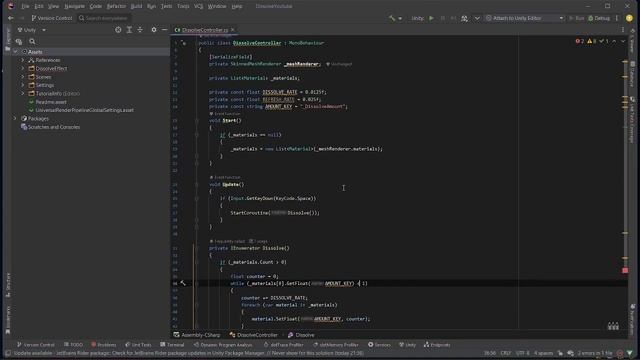Click the Explorer search magnifier icon
Viewport: 640px width, 360px height.
point(32,41)
